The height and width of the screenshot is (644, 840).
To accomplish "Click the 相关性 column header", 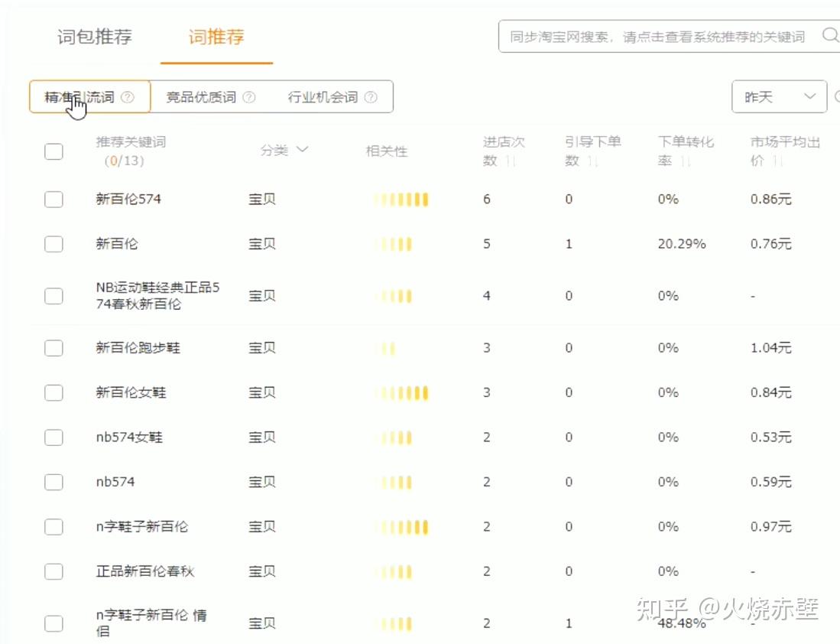I will tap(387, 151).
